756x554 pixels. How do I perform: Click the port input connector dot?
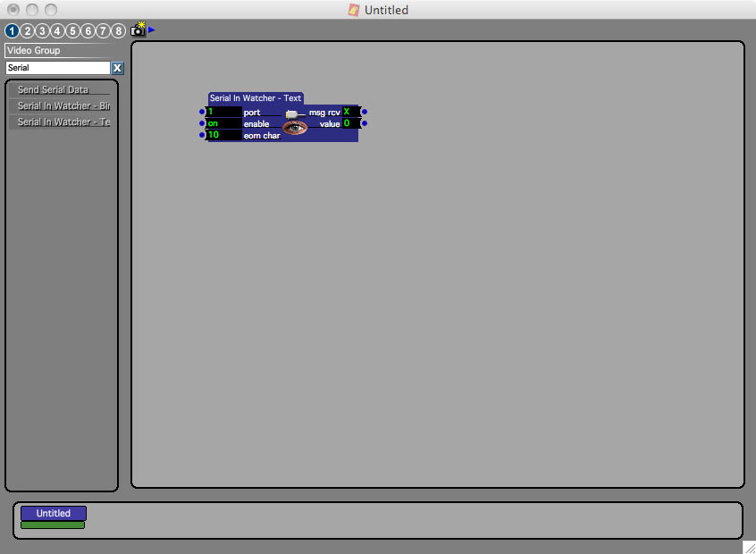[202, 113]
